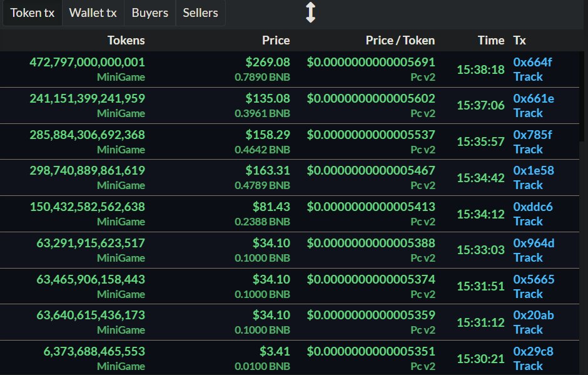Click the $158.29 price value
The image size is (588, 375).
tap(268, 135)
